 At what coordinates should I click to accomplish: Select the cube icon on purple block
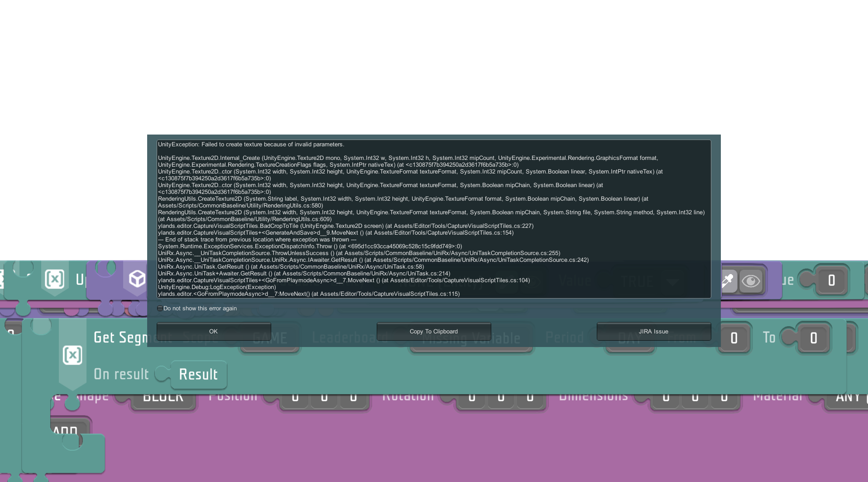137,279
